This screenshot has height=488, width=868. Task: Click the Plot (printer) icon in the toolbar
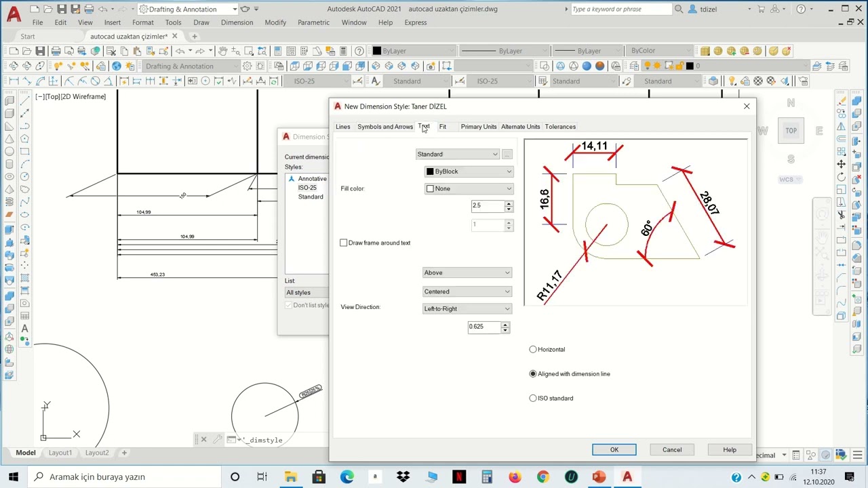point(56,51)
